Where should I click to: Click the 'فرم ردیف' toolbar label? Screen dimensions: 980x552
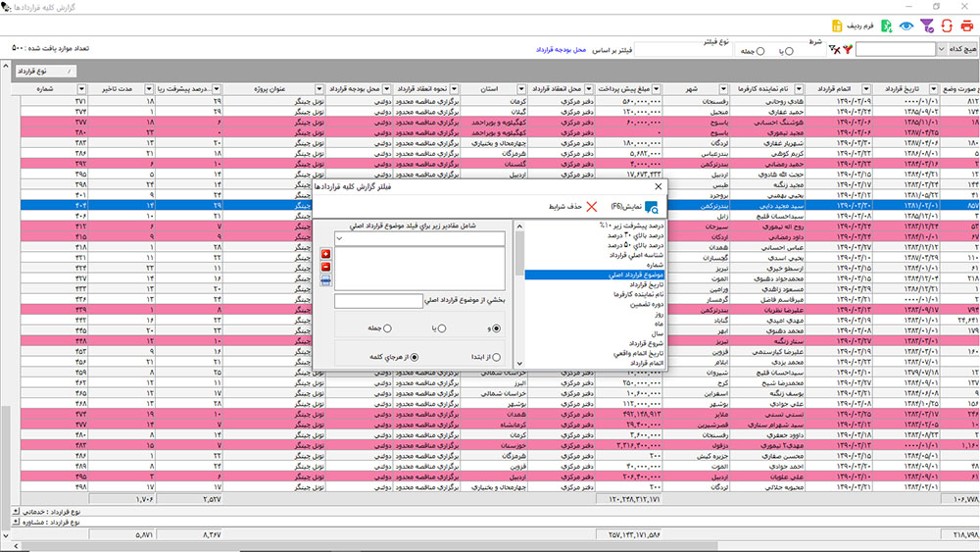[860, 26]
